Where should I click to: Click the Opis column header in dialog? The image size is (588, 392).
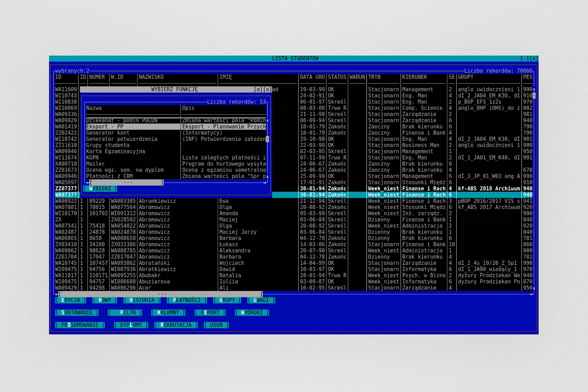(188, 108)
